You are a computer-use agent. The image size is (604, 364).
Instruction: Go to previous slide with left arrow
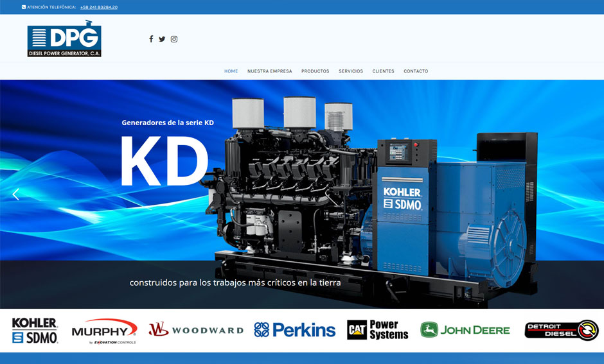[16, 195]
